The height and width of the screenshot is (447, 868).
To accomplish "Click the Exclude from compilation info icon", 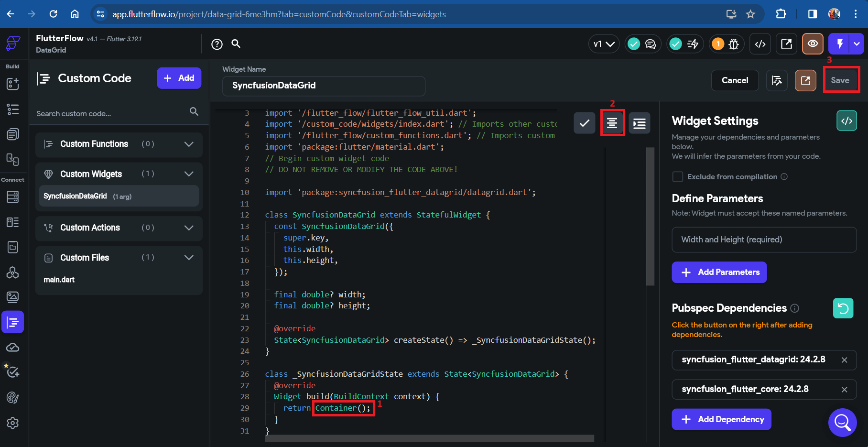I will coord(784,177).
